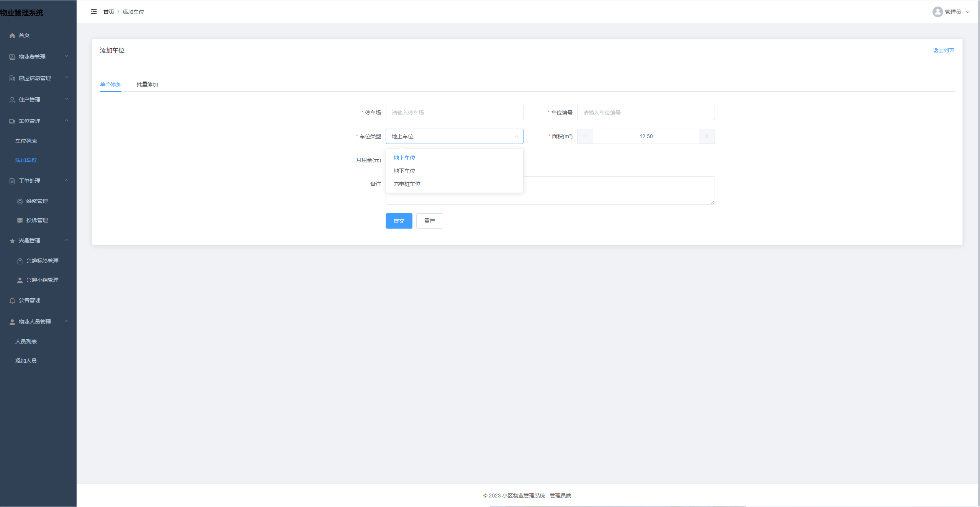
Task: Click the admin user avatar icon
Action: pyautogui.click(x=937, y=12)
